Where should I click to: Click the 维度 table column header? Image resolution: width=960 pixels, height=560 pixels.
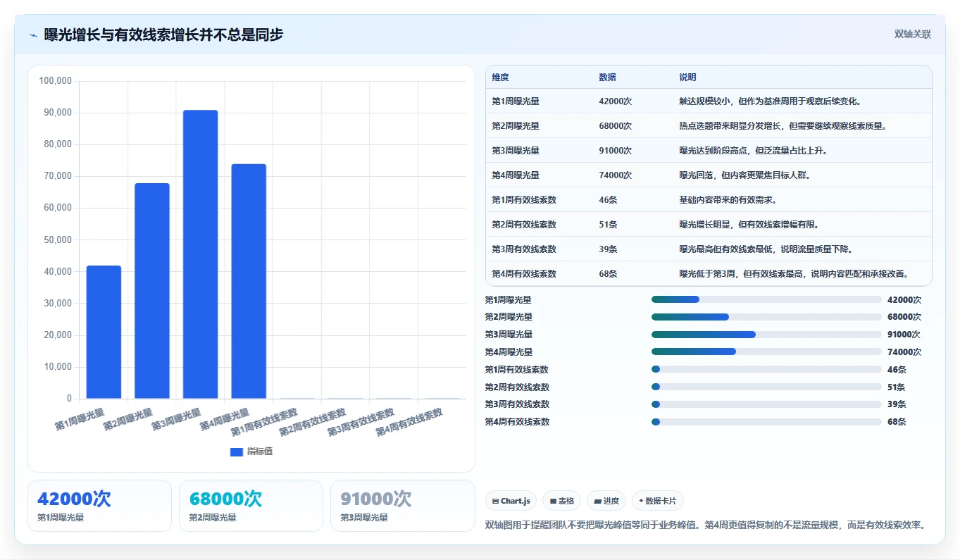(x=500, y=77)
